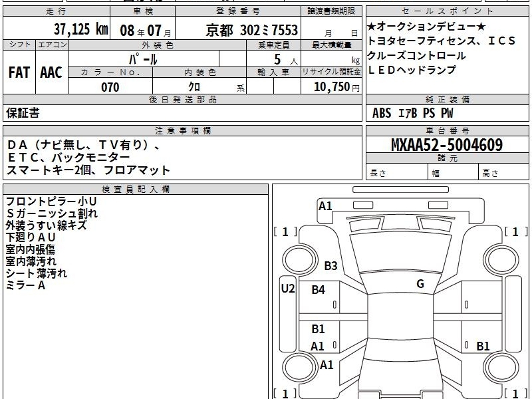
Task: Select the inspector note 室内薄汚れ
Action: [31, 261]
